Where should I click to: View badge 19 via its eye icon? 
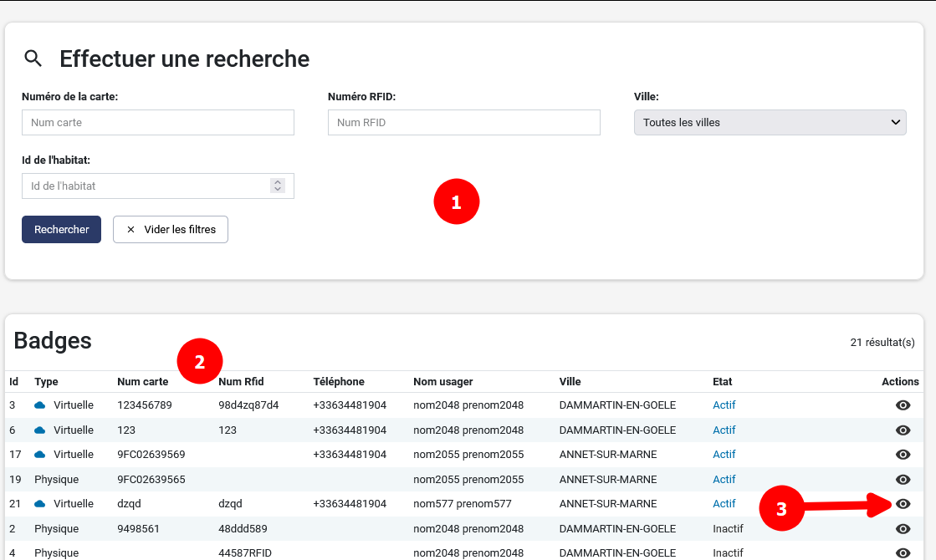point(903,480)
